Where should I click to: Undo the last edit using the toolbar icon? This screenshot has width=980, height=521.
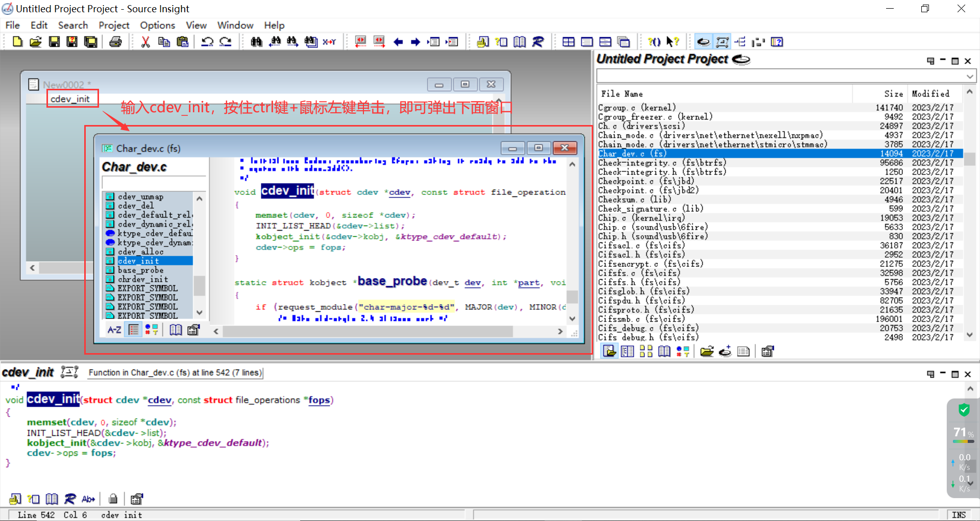point(208,42)
